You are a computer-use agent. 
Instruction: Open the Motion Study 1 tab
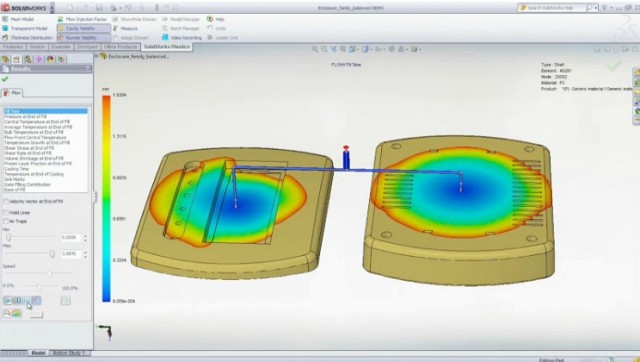70,353
